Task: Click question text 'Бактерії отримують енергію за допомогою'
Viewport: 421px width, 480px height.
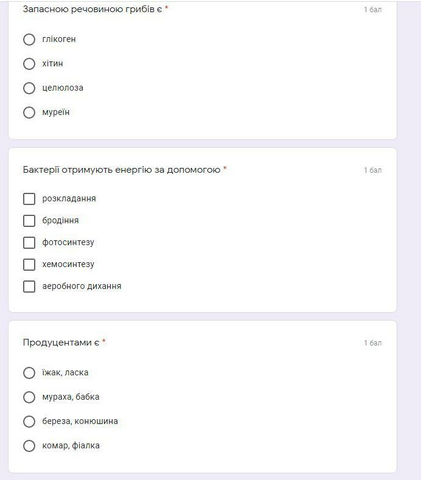Action: (121, 170)
